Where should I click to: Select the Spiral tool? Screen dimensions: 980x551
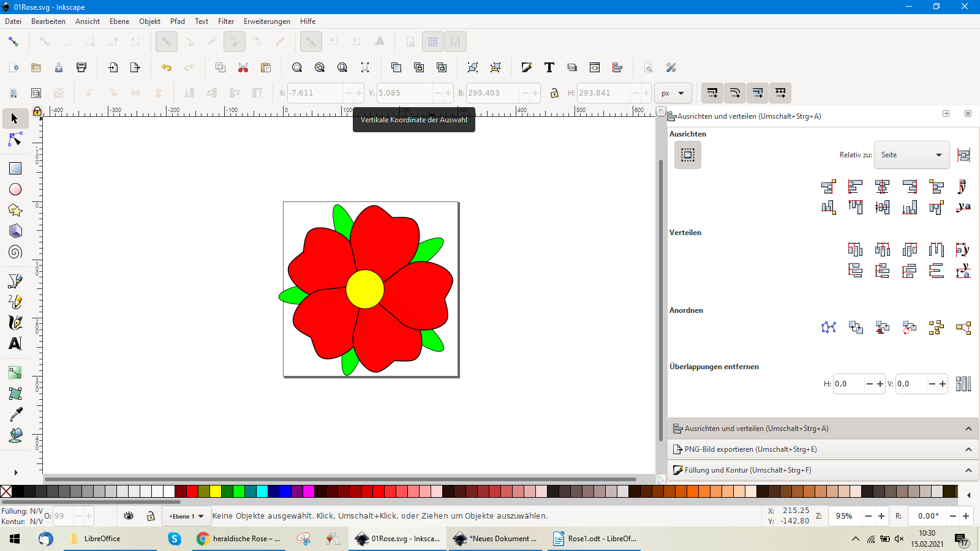(x=15, y=252)
